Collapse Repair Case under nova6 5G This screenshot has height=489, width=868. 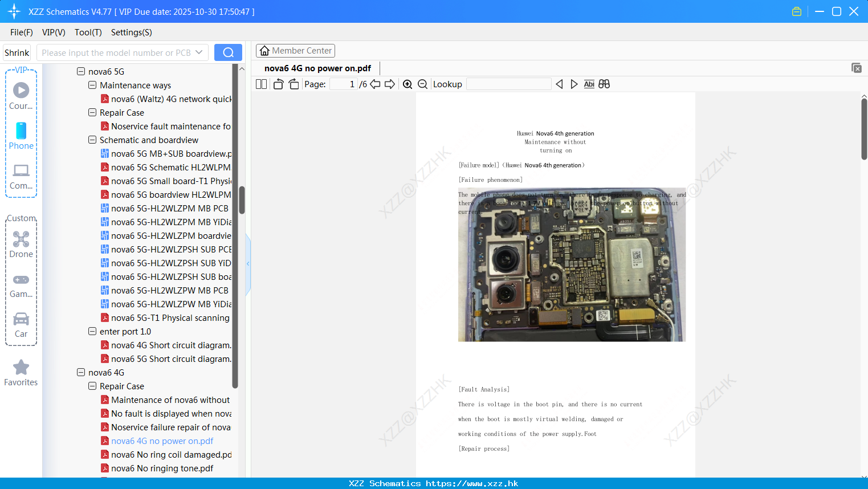92,112
